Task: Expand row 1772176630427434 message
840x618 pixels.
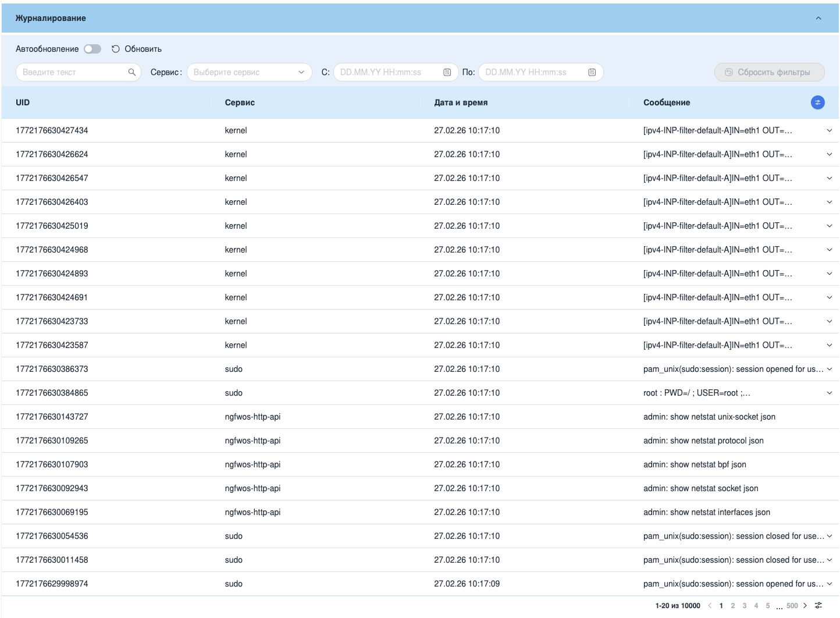Action: pos(830,130)
